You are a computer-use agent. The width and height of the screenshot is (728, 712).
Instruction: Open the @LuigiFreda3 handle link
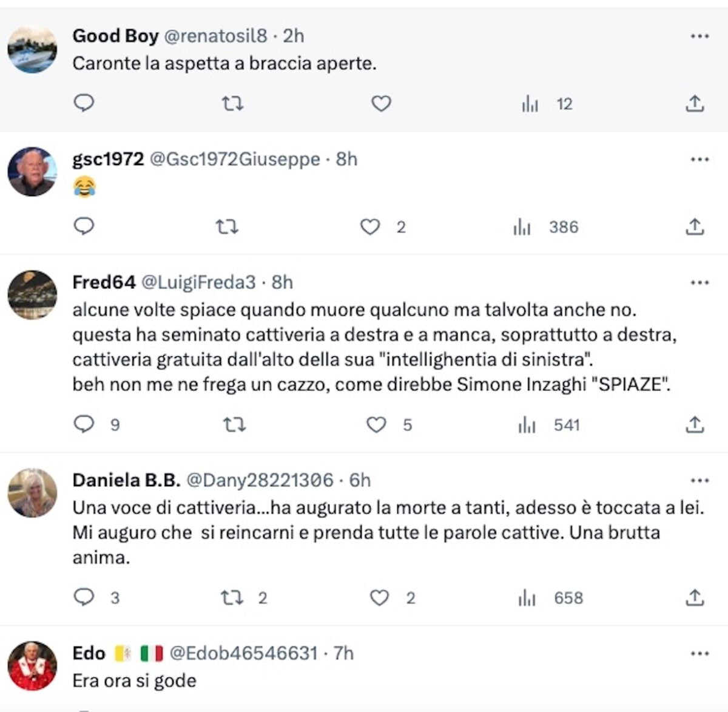coord(198,282)
